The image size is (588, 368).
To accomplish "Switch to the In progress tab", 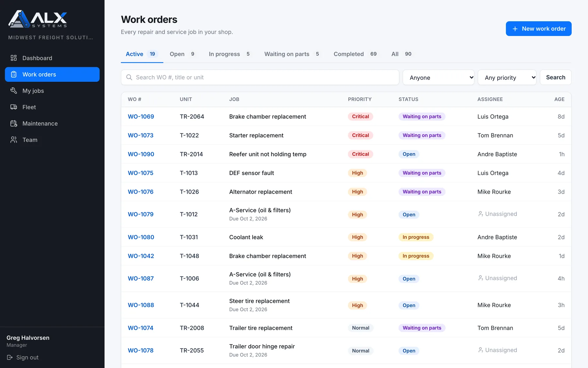I will pyautogui.click(x=230, y=54).
